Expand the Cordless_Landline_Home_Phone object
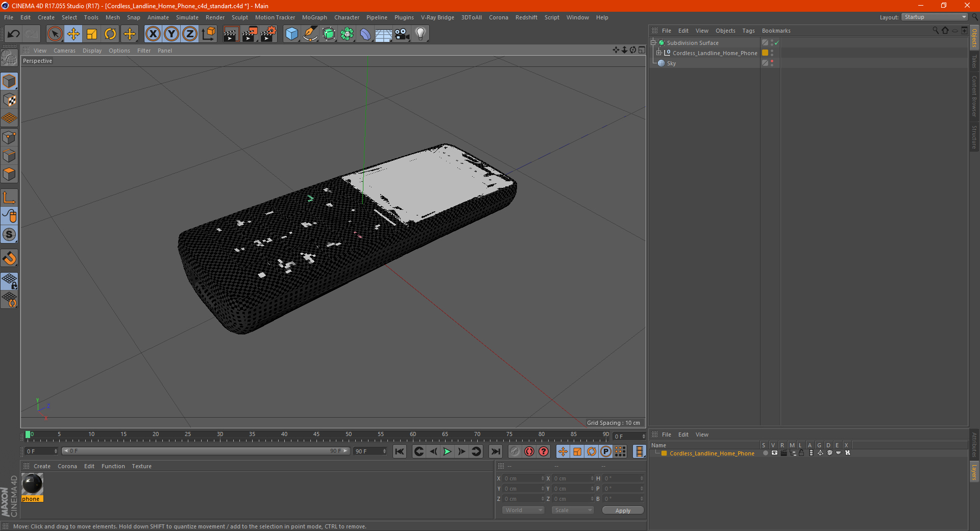This screenshot has width=980, height=531. 659,53
